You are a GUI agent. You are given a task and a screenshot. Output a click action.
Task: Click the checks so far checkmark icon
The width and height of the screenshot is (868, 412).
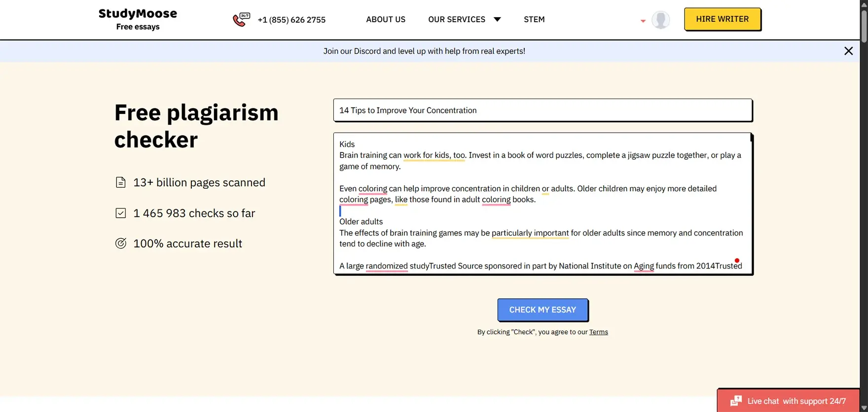coord(121,213)
